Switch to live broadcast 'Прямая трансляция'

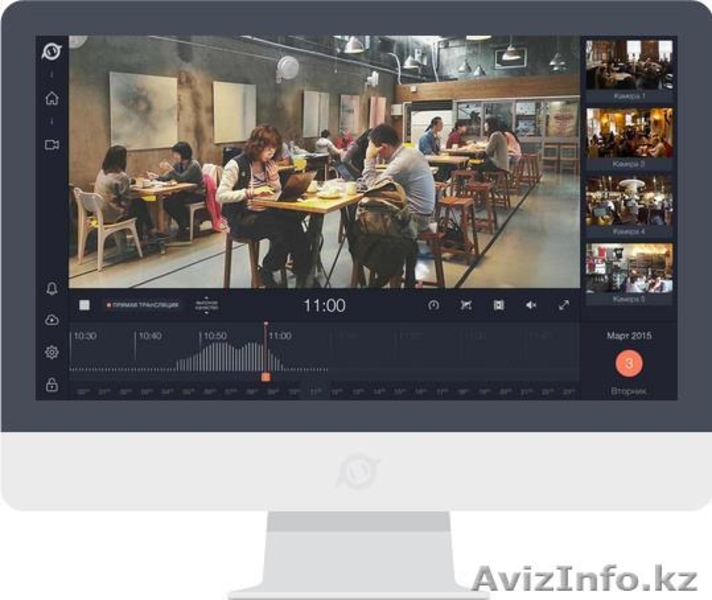(x=142, y=305)
